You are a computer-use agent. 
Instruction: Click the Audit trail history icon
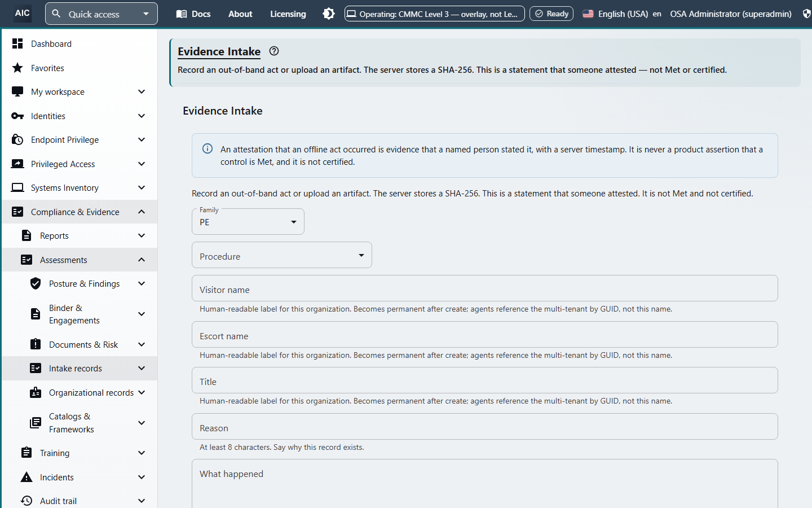click(27, 501)
